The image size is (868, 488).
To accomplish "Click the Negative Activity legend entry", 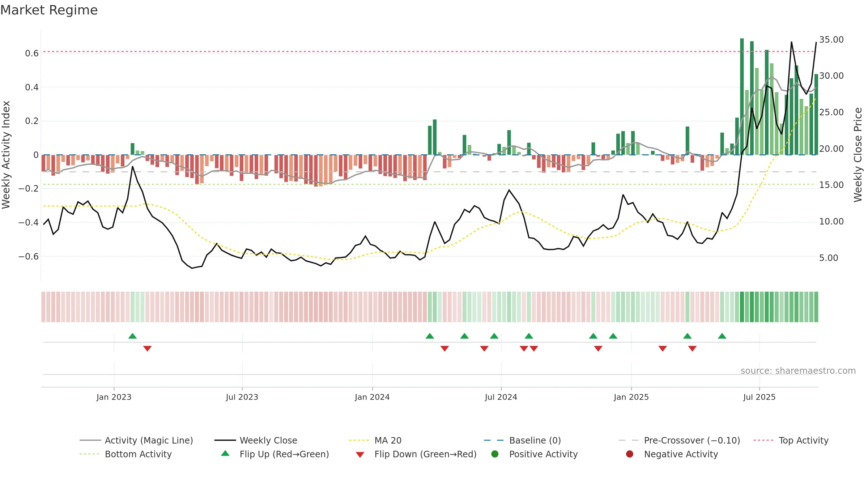I will pos(672,454).
